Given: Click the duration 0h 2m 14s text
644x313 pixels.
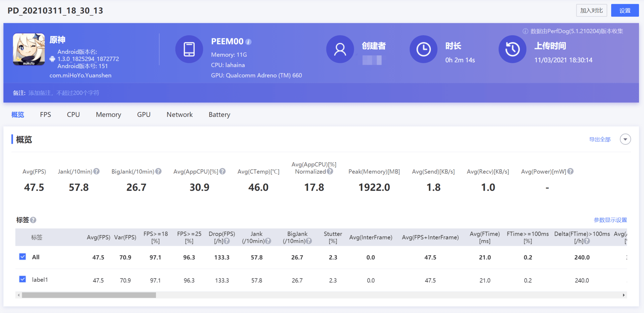Looking at the screenshot, I should point(460,60).
